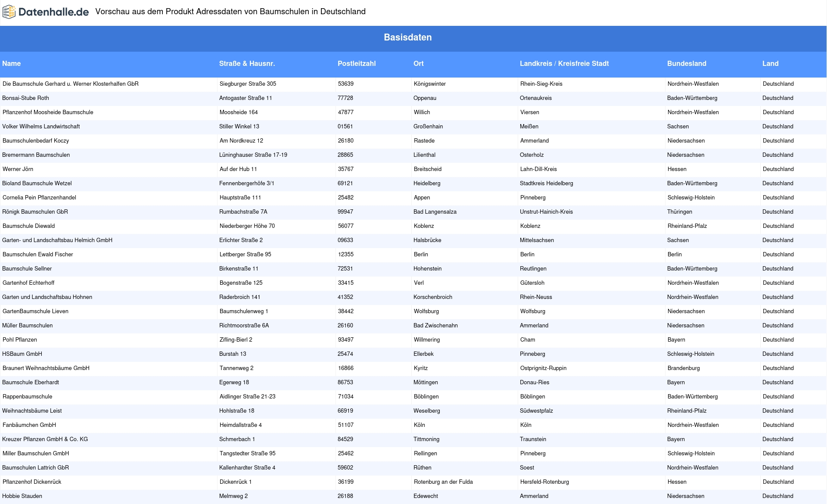
Task: Click the Königswinter town cell
Action: pos(430,84)
